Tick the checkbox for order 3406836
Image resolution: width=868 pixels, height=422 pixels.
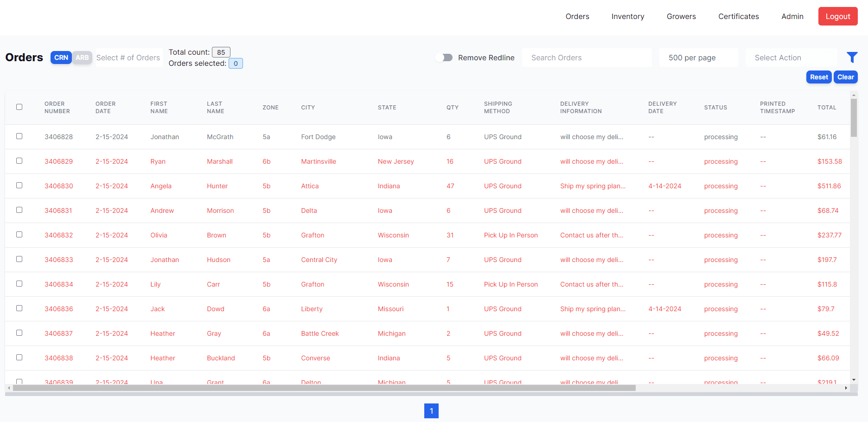click(19, 308)
